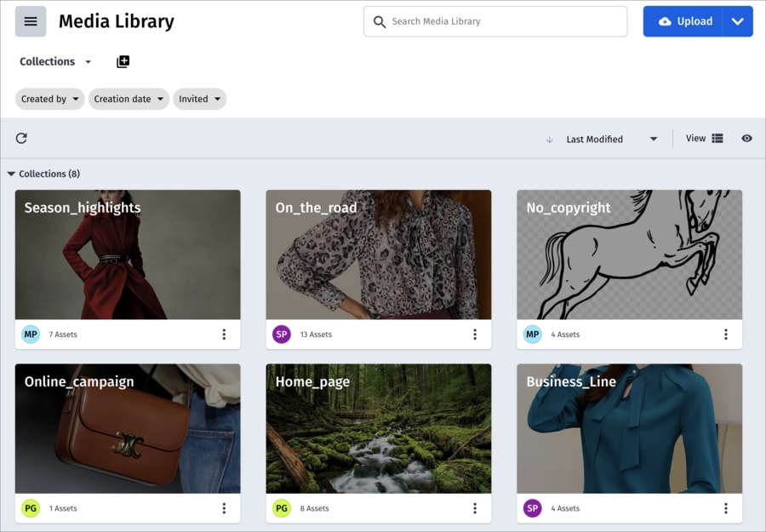Collapse the Collections (8) section
Screen dimensions: 766x532
[11, 174]
